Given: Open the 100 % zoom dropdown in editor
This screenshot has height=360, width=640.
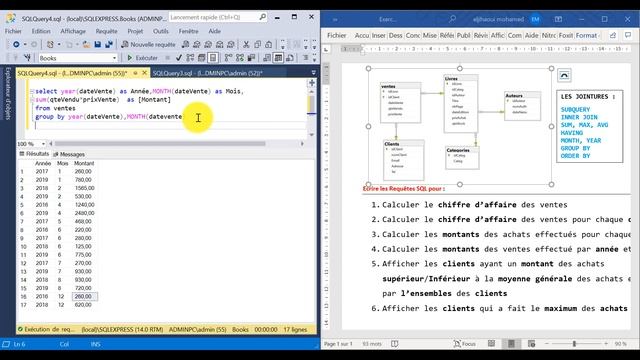Looking at the screenshot, I should pyautogui.click(x=43, y=144).
